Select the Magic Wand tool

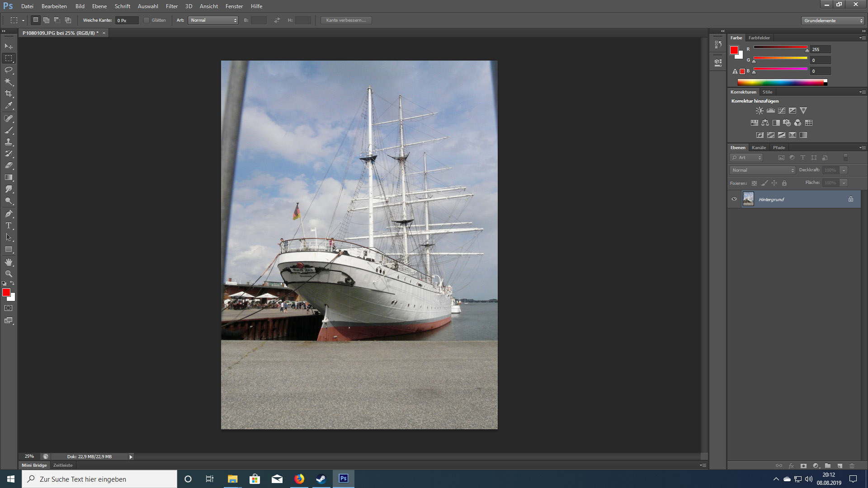[x=9, y=82]
